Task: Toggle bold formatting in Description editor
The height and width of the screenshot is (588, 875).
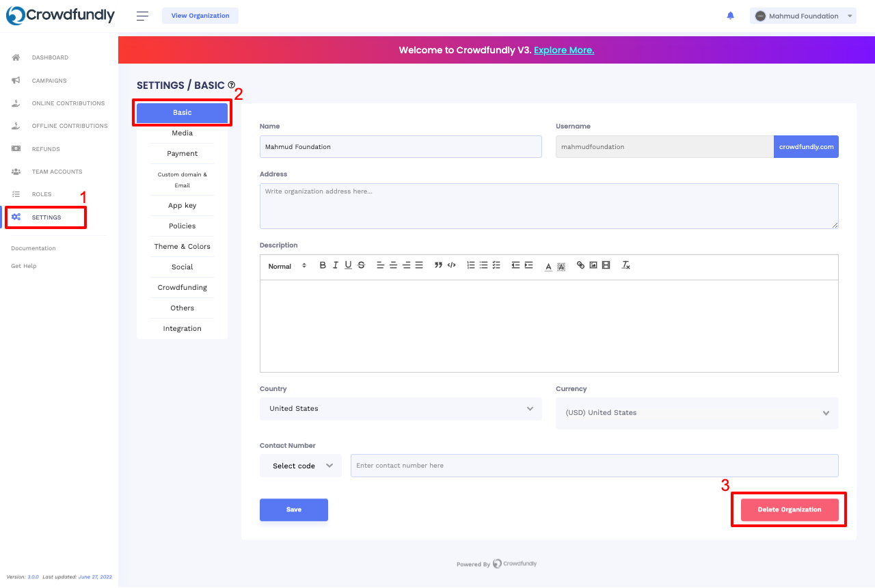Action: [x=323, y=265]
